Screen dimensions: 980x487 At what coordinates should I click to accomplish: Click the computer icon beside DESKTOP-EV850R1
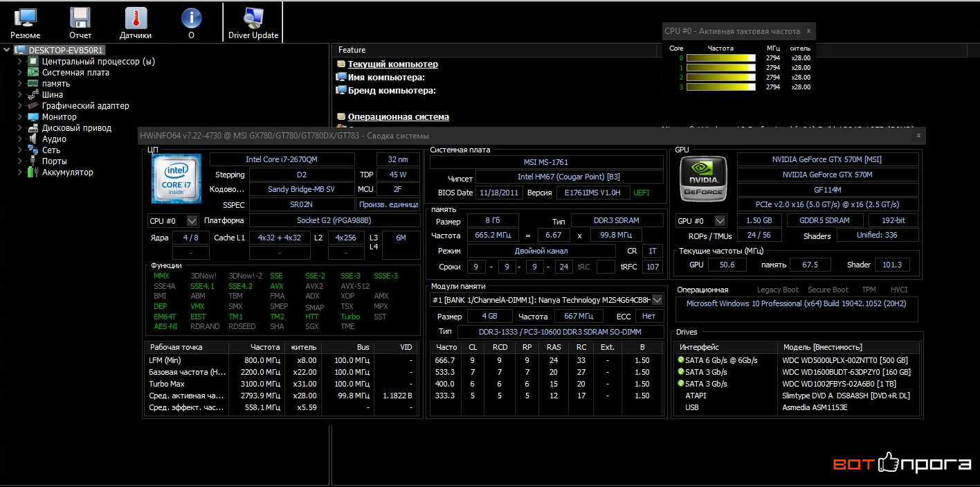(19, 50)
